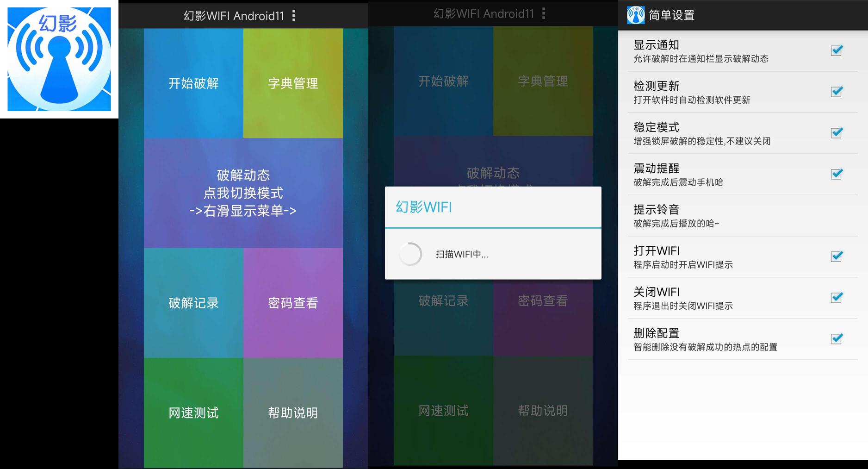Click the 简单设置 header title
This screenshot has width=868, height=469.
coord(671,15)
